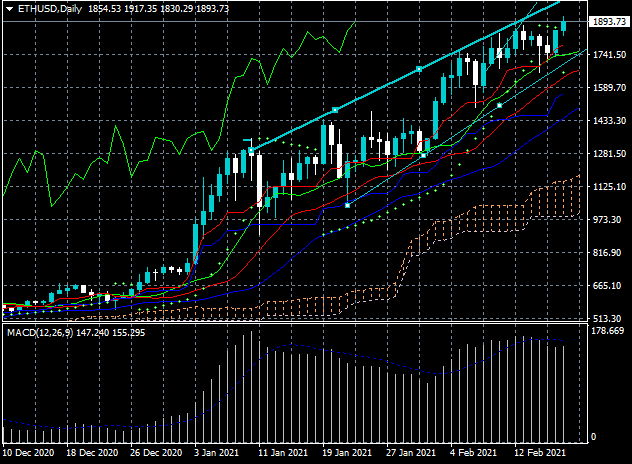
Task: Open the dropdown triangle beside ETHUSD,Daily
Action: click(10, 9)
